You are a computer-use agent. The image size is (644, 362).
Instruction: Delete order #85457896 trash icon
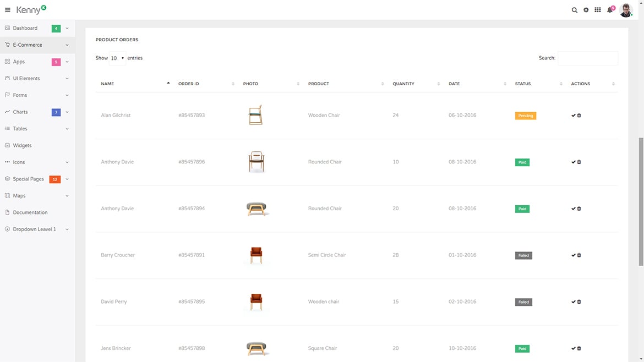point(579,162)
